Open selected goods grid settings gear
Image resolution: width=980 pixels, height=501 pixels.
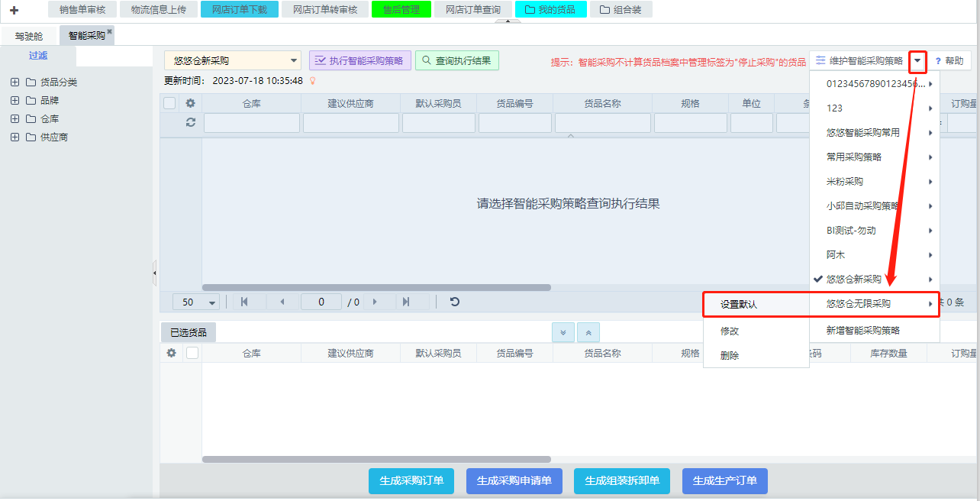172,353
